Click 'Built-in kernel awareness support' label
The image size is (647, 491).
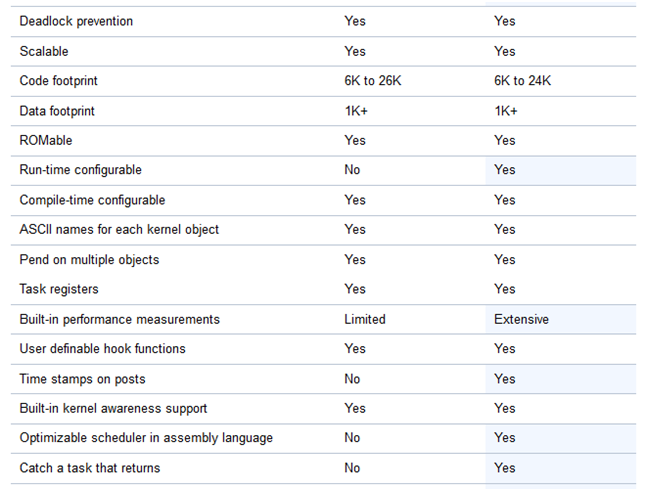pos(113,408)
